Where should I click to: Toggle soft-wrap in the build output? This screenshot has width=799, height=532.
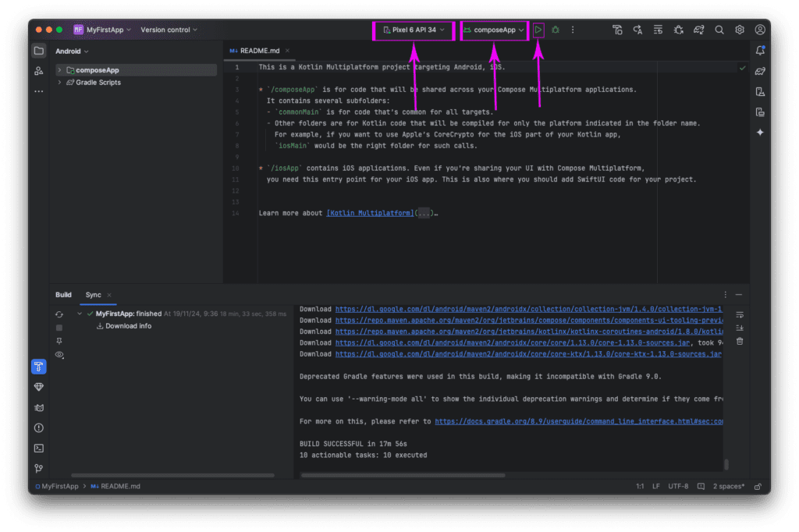click(740, 314)
